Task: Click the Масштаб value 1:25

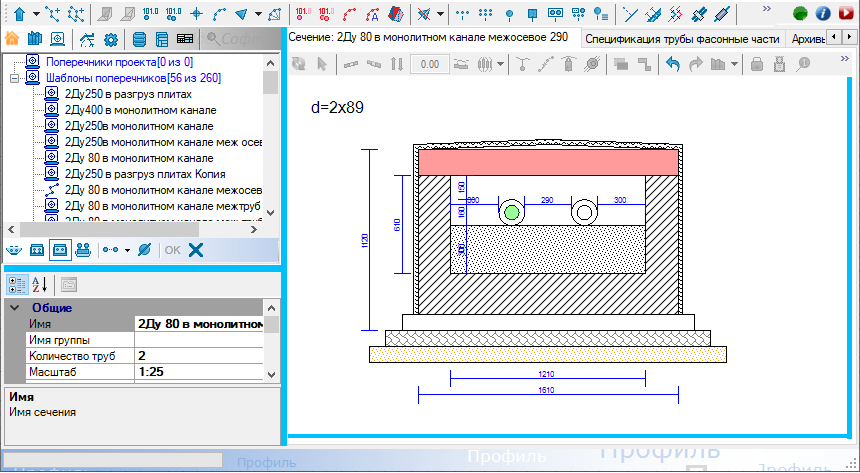Action: click(x=199, y=372)
